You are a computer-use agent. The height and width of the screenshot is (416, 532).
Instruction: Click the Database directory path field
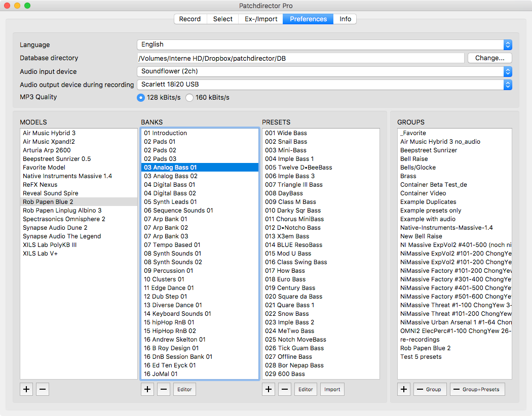coord(300,58)
